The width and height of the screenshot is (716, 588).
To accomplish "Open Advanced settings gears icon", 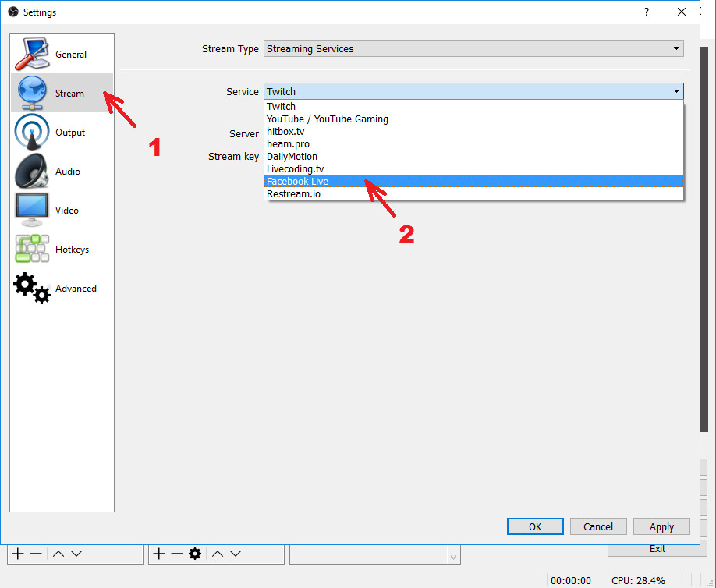I will pyautogui.click(x=31, y=288).
